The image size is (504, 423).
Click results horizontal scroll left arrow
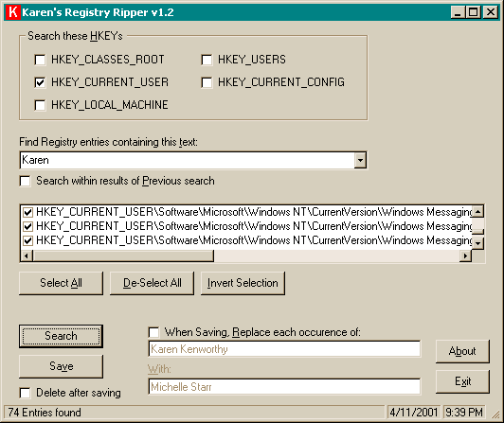tap(27, 256)
